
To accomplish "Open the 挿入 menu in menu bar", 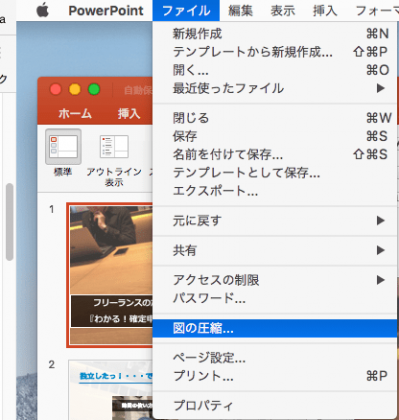I will click(325, 11).
